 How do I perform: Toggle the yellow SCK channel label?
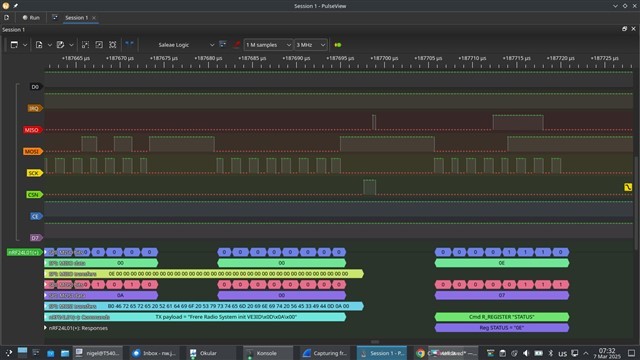[x=35, y=173]
